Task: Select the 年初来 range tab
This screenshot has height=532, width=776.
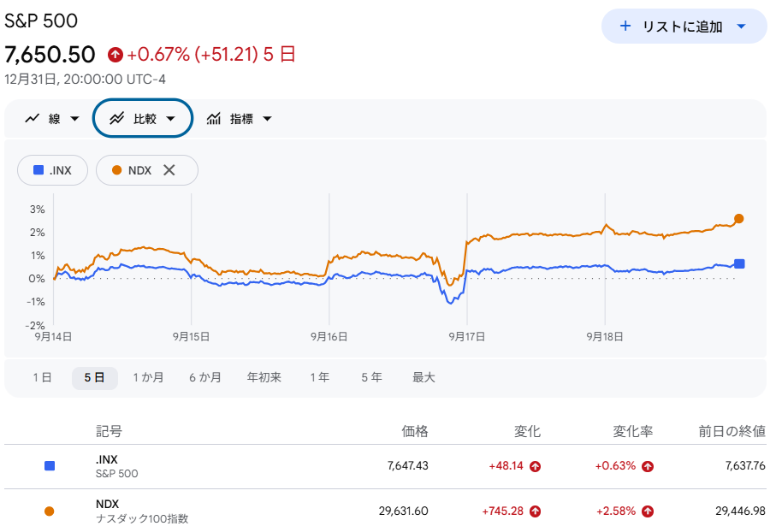Action: pyautogui.click(x=264, y=378)
